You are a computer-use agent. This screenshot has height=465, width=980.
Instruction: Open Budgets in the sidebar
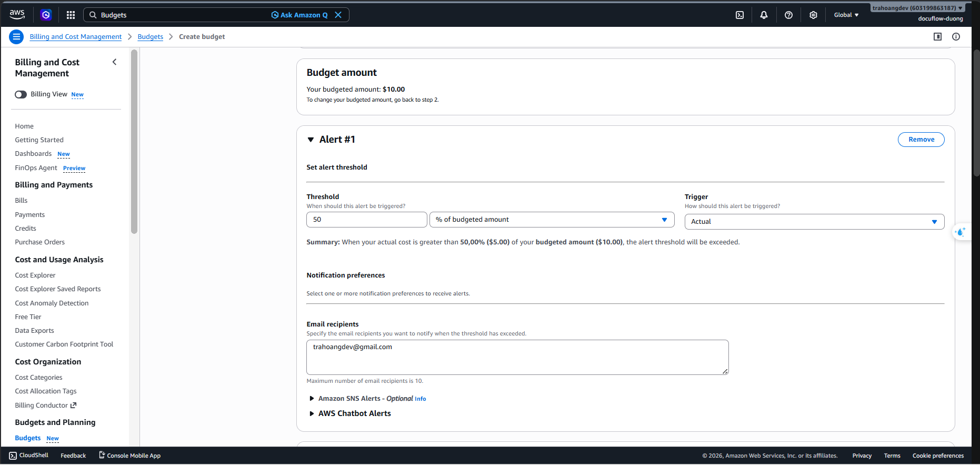[x=28, y=438]
